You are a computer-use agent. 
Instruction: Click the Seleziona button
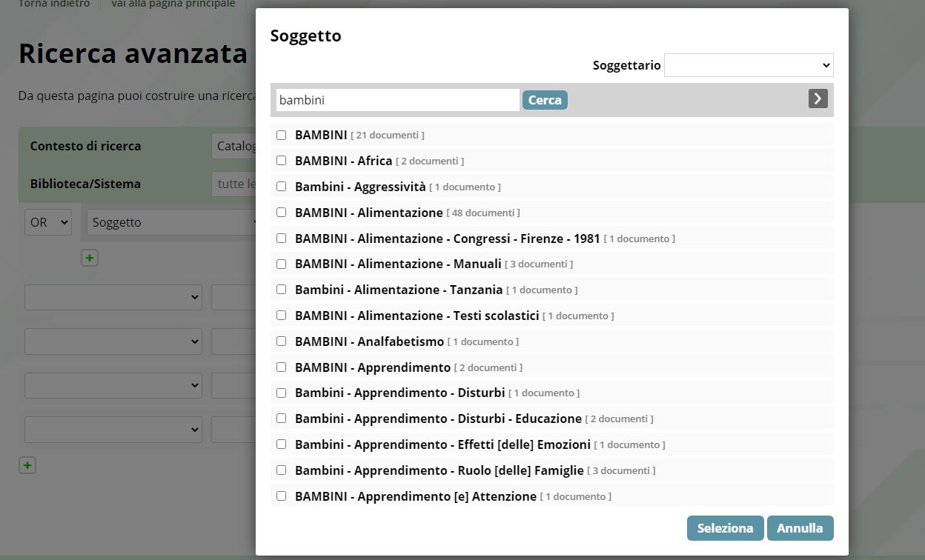725,528
